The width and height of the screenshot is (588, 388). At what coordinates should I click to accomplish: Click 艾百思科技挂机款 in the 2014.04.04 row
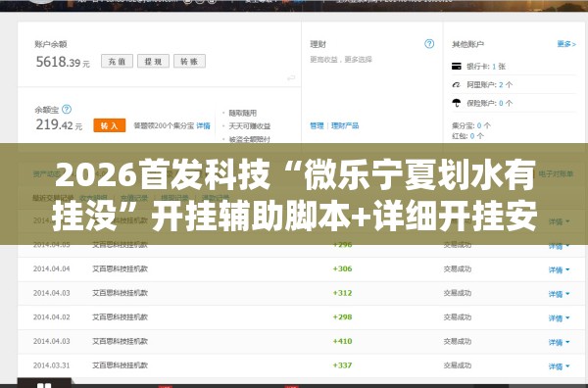click(120, 268)
